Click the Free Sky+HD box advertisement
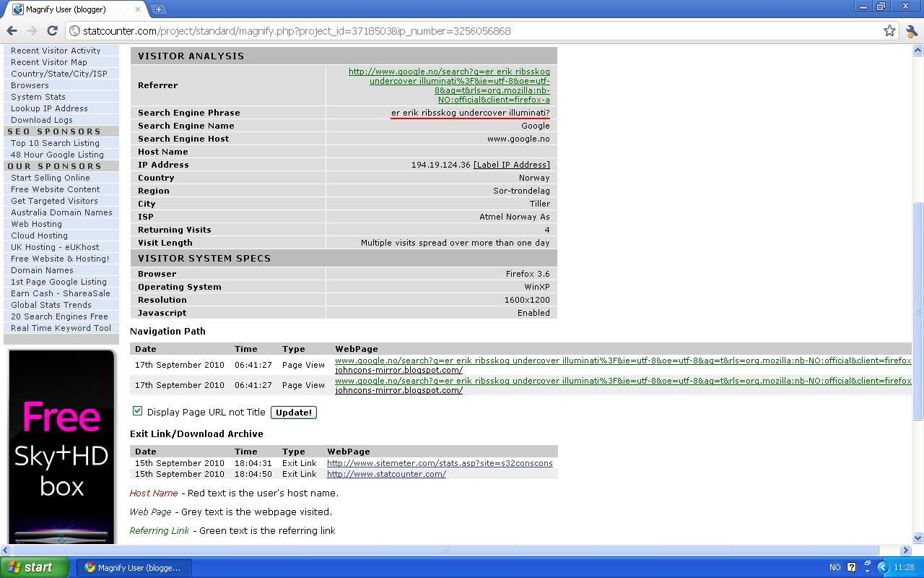 [62, 447]
